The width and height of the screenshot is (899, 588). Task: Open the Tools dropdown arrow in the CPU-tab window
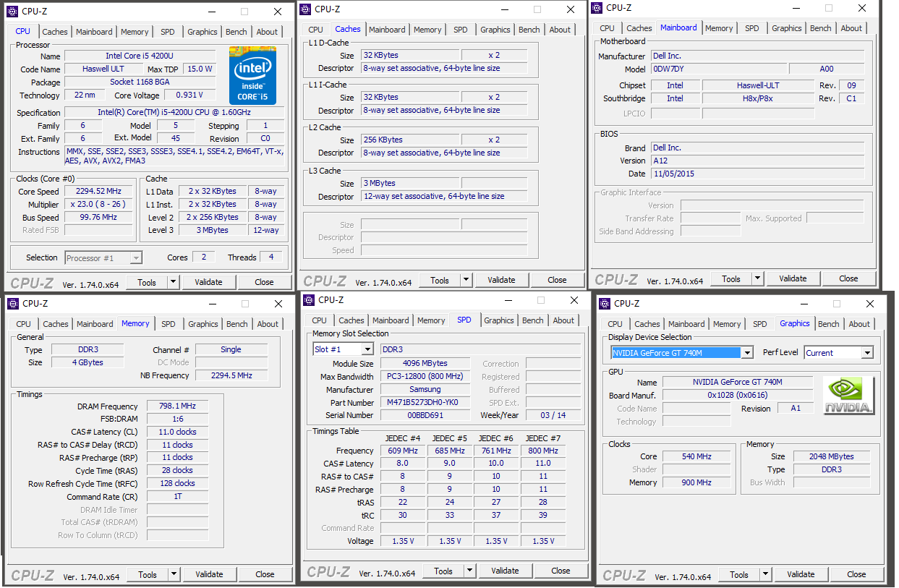tap(174, 282)
